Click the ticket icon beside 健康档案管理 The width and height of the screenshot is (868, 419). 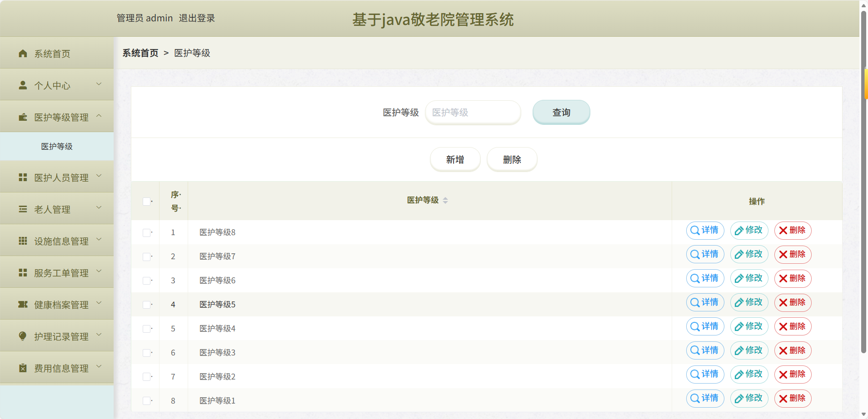[23, 305]
